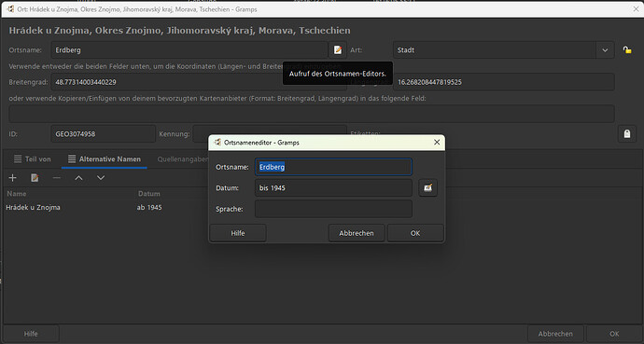
Task: Close the Ort place editor window
Action: pos(636,8)
